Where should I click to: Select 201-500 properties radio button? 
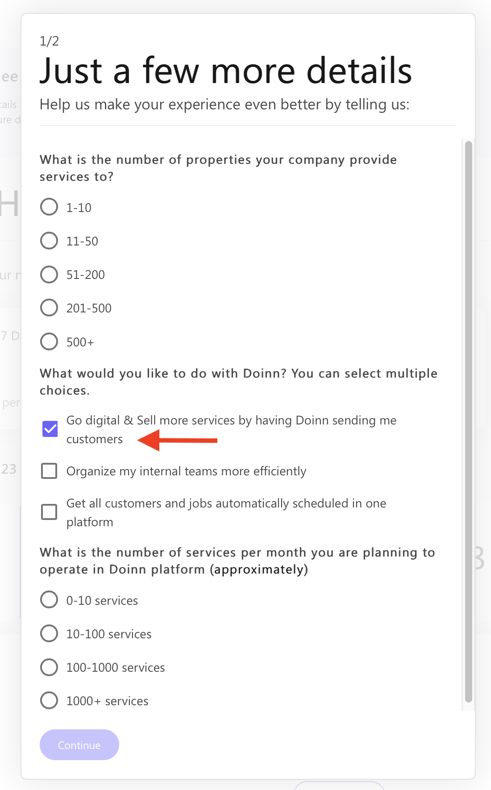[x=49, y=307]
